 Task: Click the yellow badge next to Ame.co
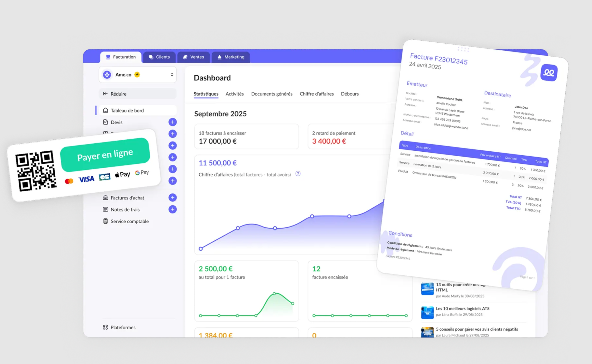137,75
